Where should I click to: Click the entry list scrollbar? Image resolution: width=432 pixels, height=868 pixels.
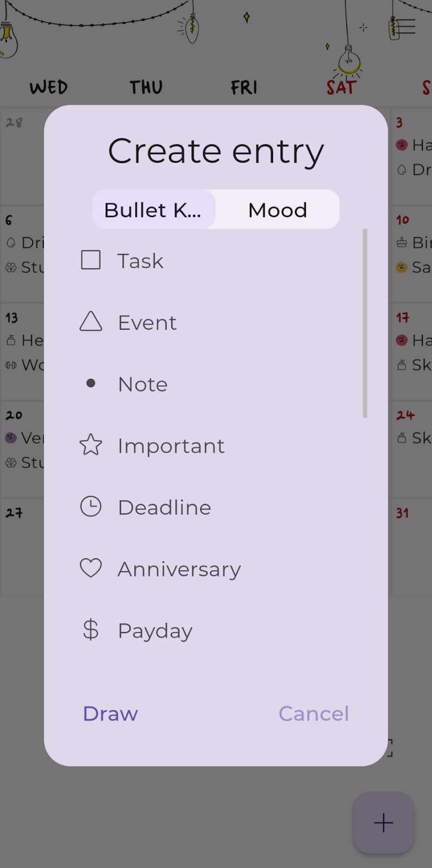(x=365, y=323)
